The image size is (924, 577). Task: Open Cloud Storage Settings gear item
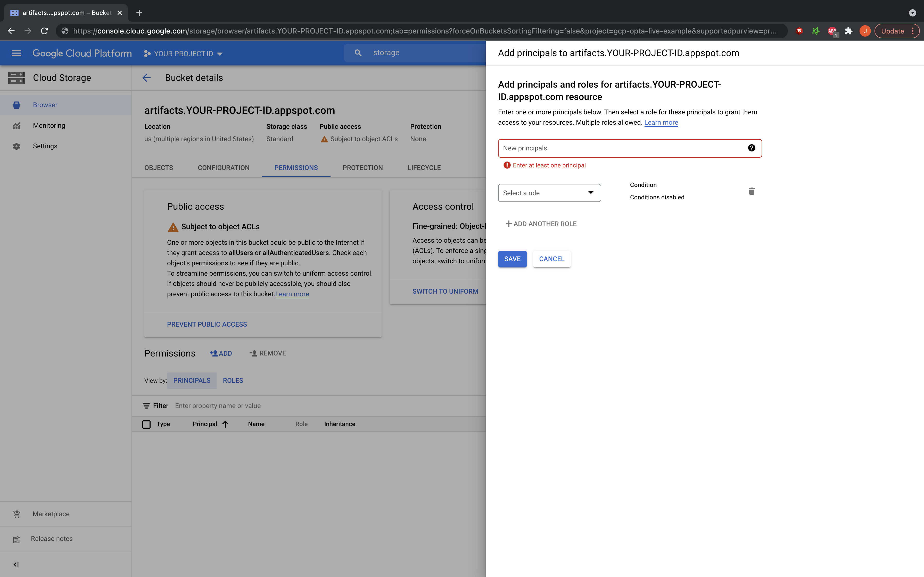click(45, 146)
